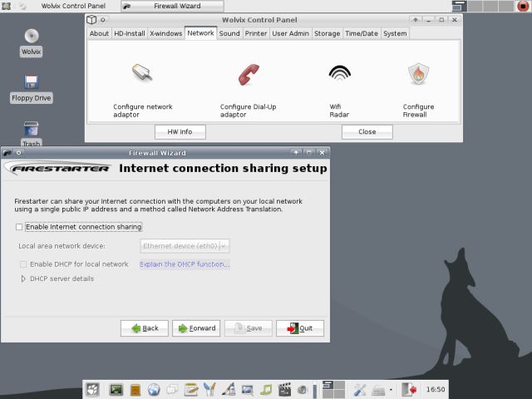Click the clapperboard video icon in dock

click(x=285, y=389)
